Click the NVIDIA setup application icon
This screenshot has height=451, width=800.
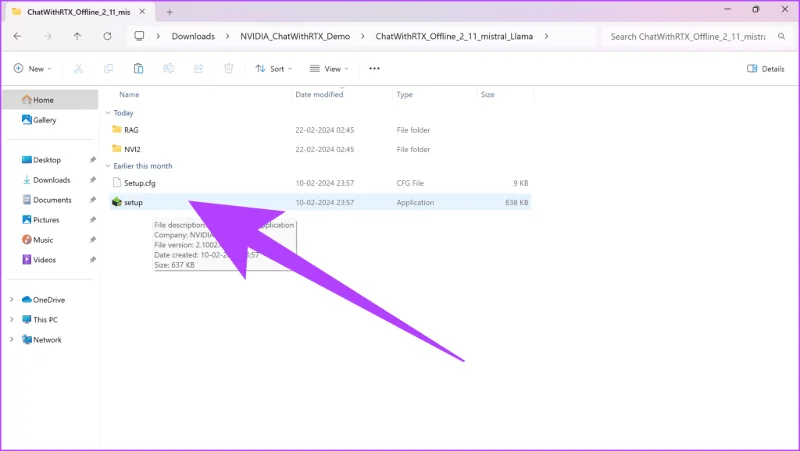pos(117,202)
